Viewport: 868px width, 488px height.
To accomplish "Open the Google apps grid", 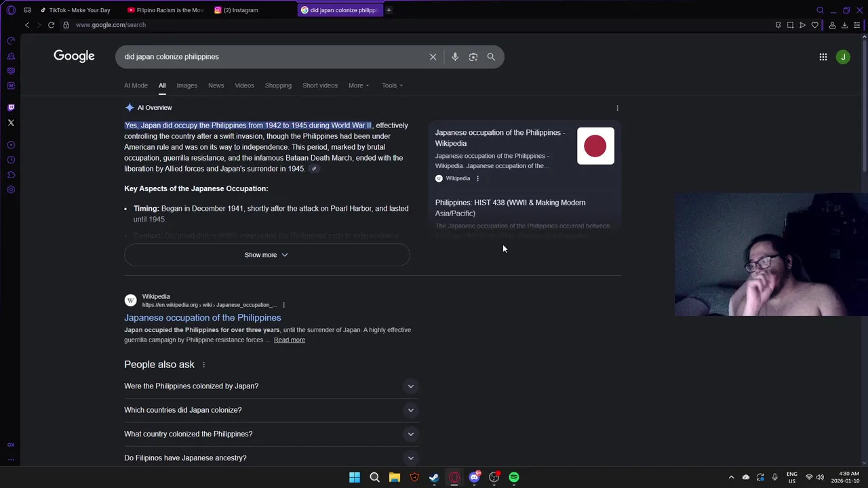I will (x=823, y=57).
